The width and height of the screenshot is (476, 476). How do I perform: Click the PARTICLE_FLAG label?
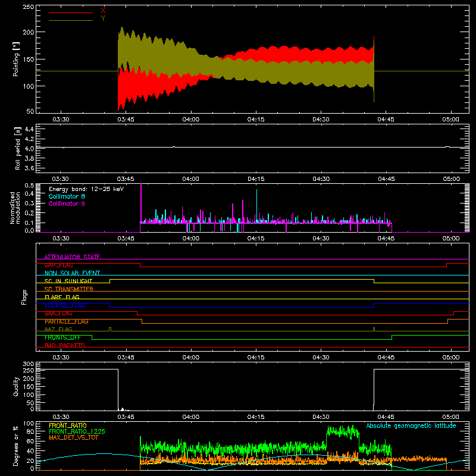click(x=67, y=321)
